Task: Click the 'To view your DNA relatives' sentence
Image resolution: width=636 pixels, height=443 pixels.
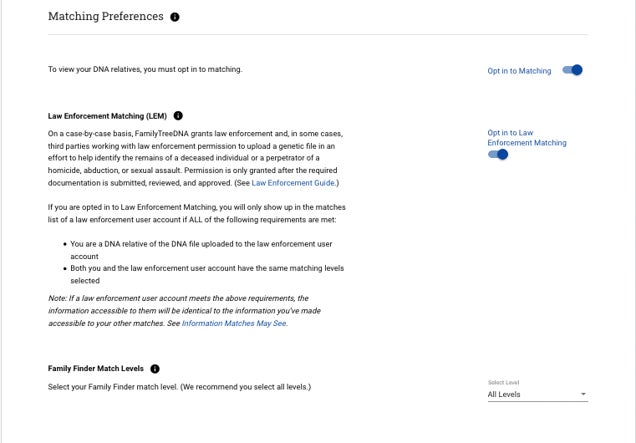Action: pos(145,69)
